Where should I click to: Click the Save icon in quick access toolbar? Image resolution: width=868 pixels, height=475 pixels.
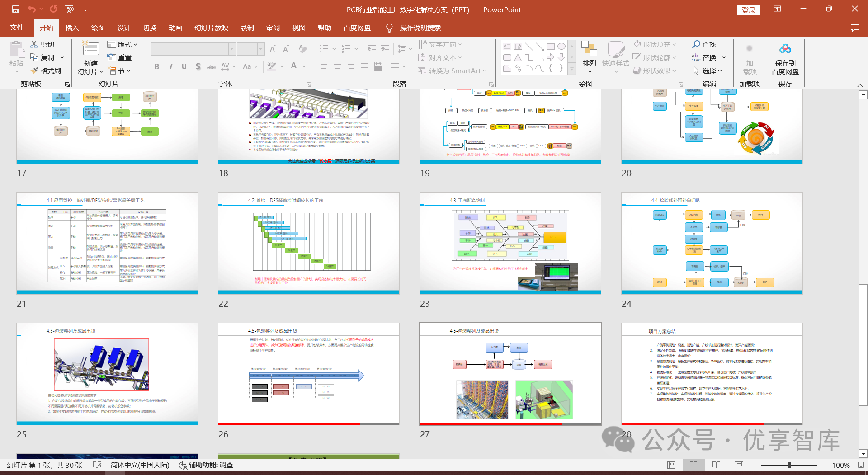(16, 9)
